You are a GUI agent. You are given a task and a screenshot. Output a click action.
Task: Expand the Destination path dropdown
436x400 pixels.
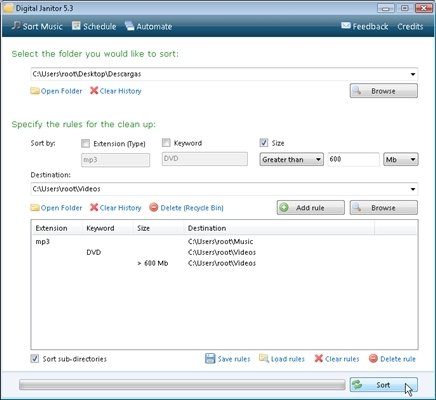click(x=413, y=189)
